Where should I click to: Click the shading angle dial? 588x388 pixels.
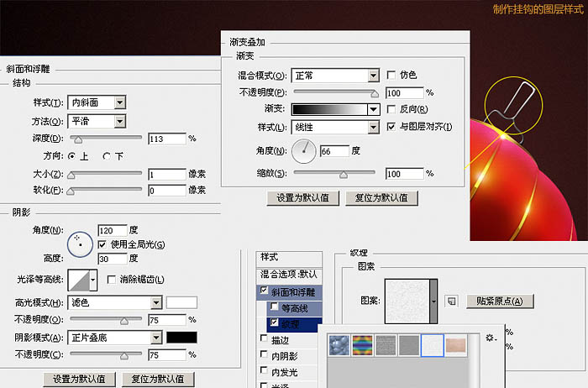[x=80, y=244]
